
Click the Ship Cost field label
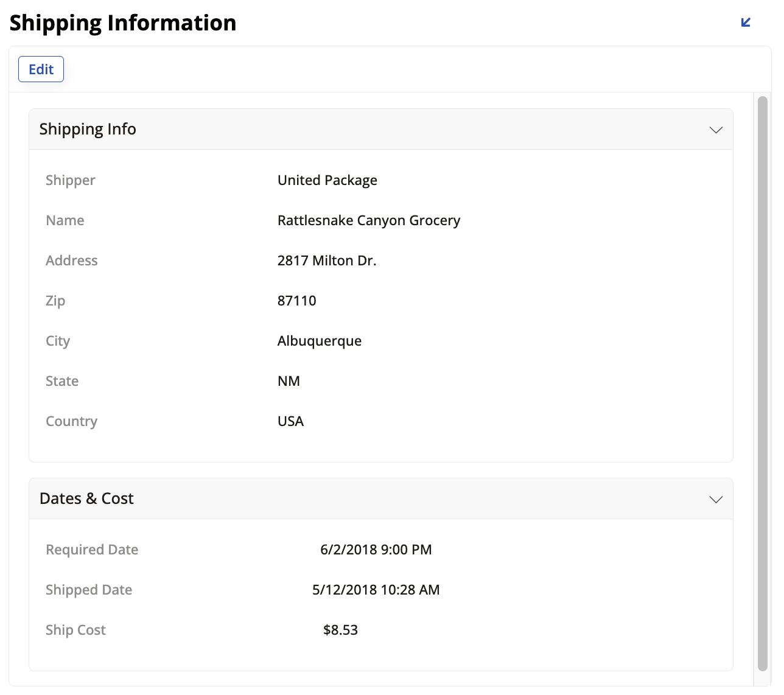tap(75, 630)
